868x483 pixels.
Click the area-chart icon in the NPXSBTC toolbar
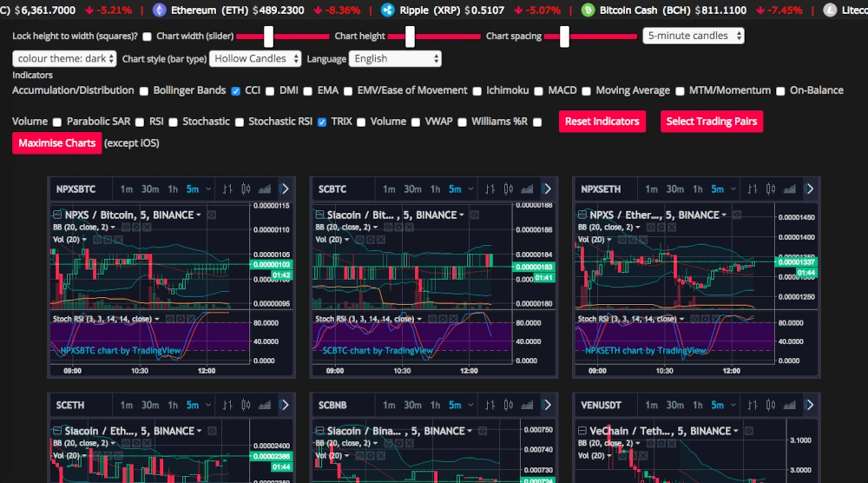265,189
